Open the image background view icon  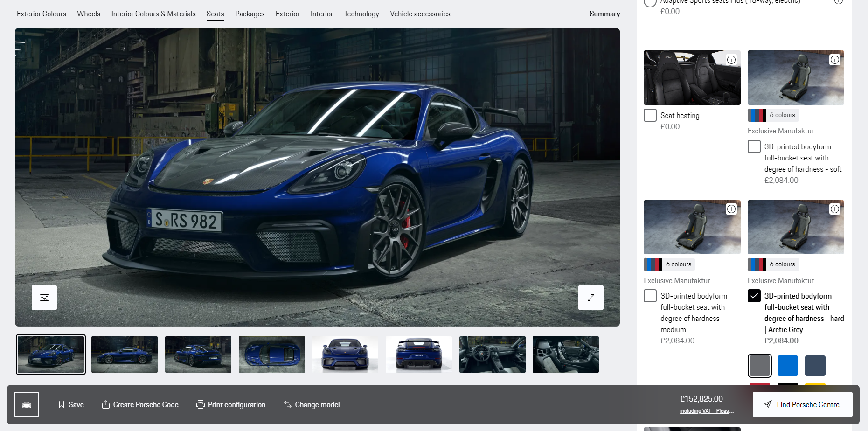click(x=44, y=298)
